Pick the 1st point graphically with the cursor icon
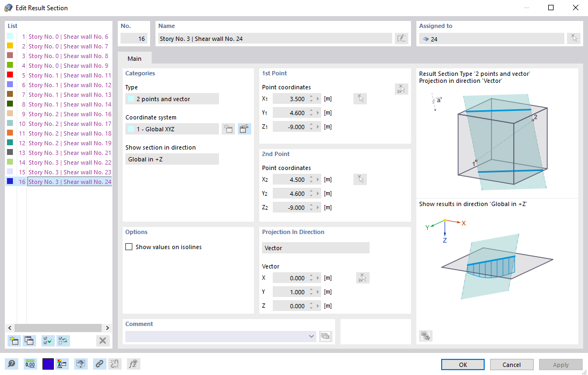Screen dimensions: 588x375 (x=360, y=98)
